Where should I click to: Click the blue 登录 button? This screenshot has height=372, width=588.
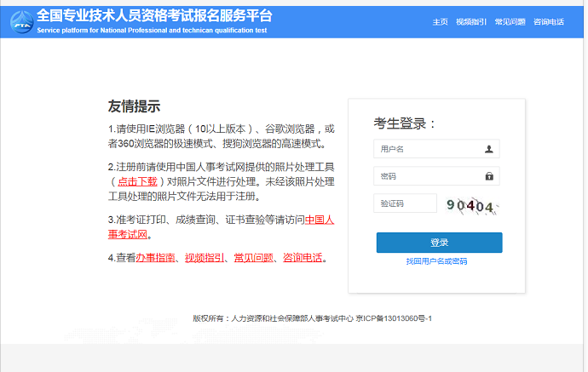(x=439, y=243)
